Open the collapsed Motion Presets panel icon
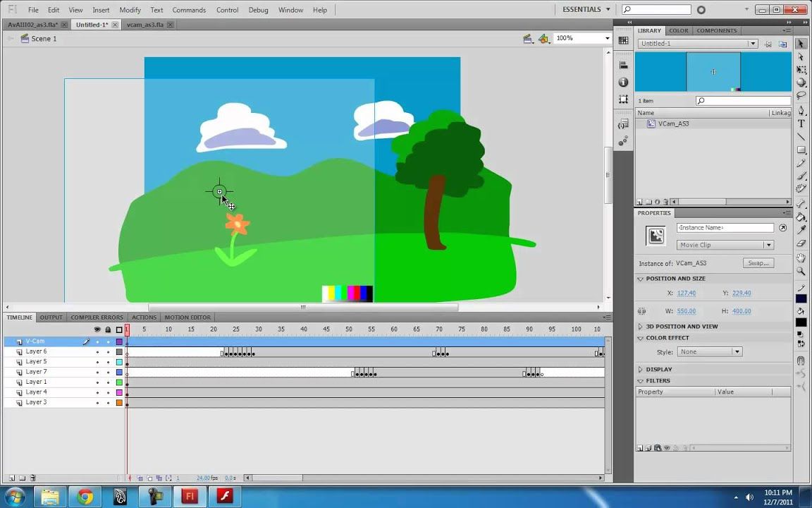812x508 pixels. click(624, 141)
